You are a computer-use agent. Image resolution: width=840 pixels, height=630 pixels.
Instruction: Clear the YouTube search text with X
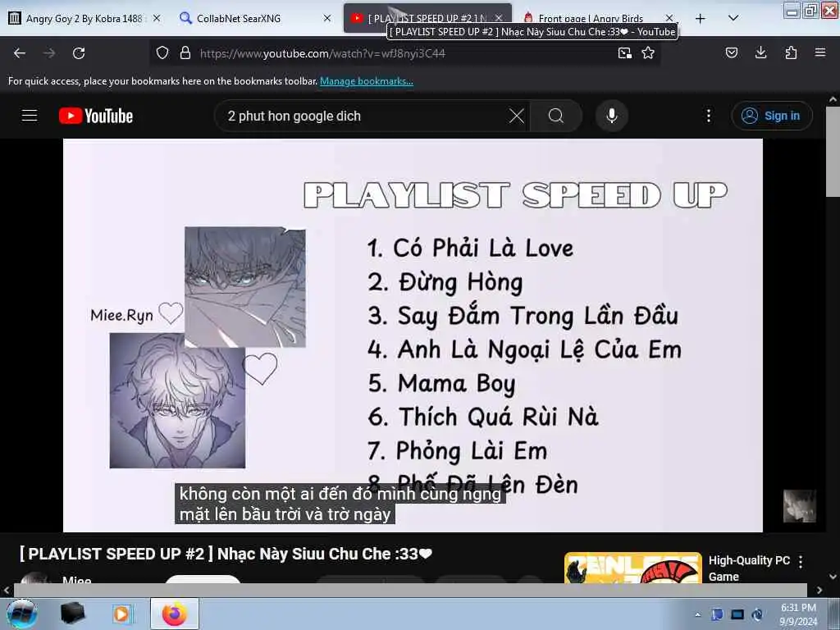517,116
